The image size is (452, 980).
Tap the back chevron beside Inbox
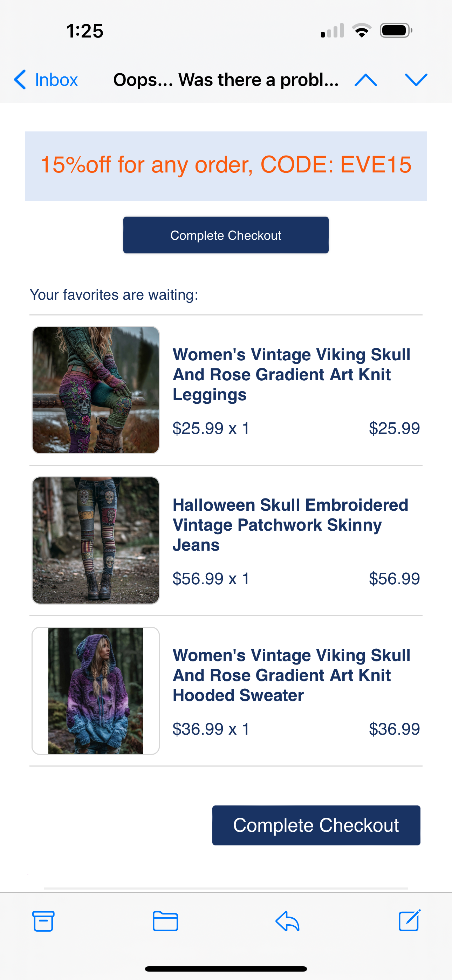20,80
